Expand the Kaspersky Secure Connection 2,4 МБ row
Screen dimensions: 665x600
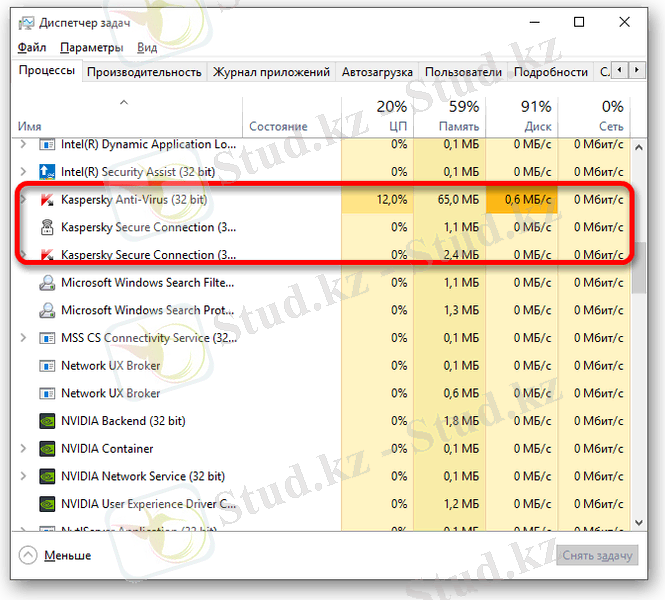tap(23, 255)
